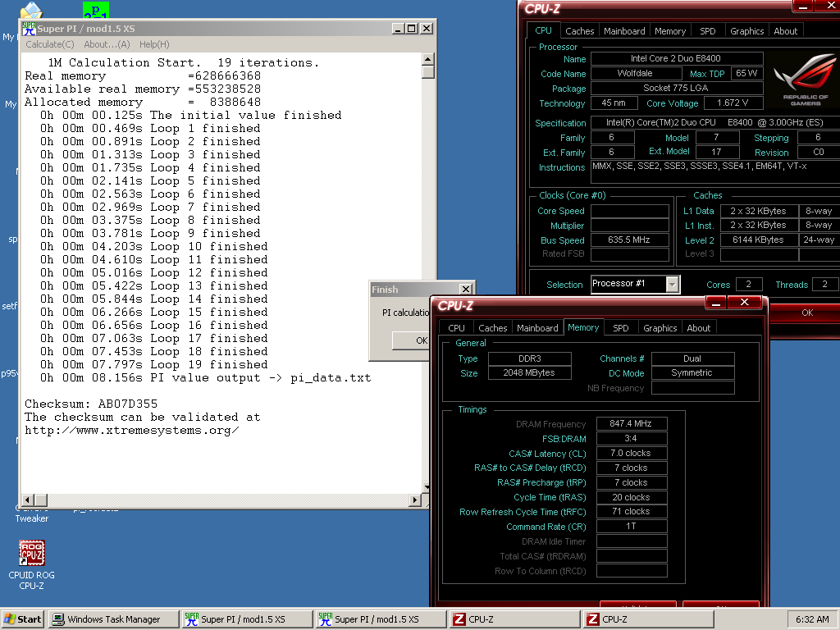
Task: Open the Windows Start menu
Action: (23, 619)
